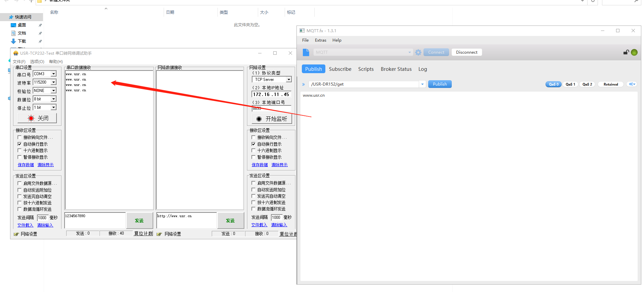The width and height of the screenshot is (644, 292).
Task: Open the Extras menu in MQTT.fx
Action: coord(320,40)
